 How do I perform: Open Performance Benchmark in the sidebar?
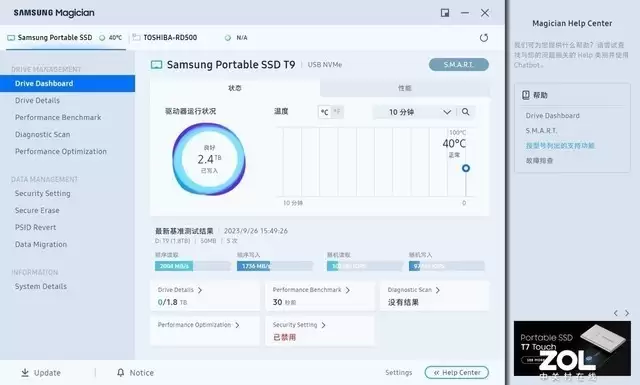[x=58, y=118]
